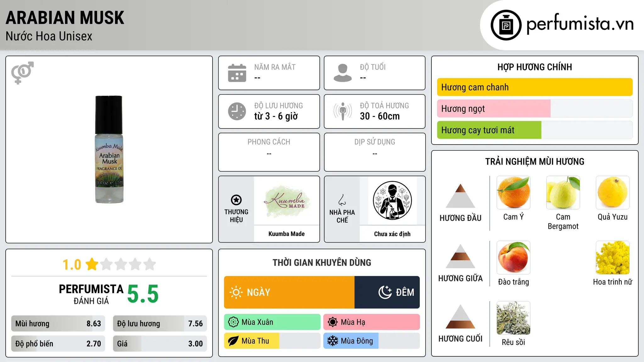Click the yellow Hương cam chanh accord bar
The image size is (644, 362).
pyautogui.click(x=535, y=87)
